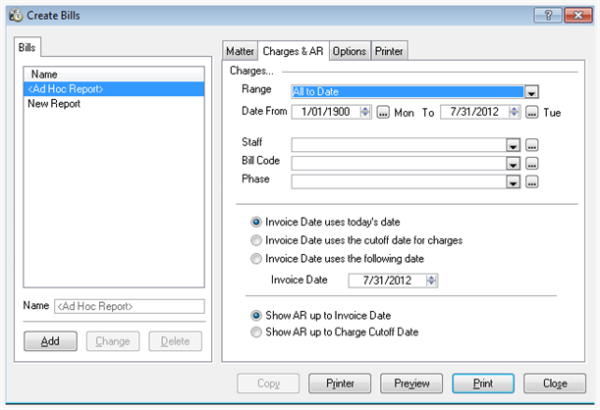Close the Create Bills window

click(x=578, y=15)
